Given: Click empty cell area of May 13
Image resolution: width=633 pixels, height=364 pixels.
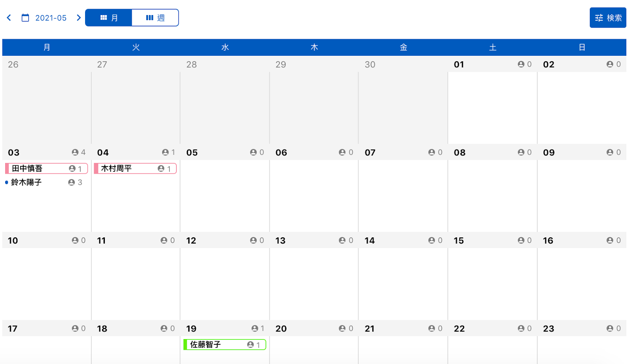Looking at the screenshot, I should click(x=314, y=284).
